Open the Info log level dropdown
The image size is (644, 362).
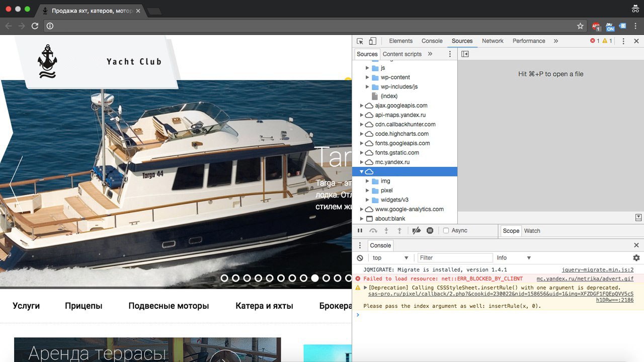tap(514, 258)
